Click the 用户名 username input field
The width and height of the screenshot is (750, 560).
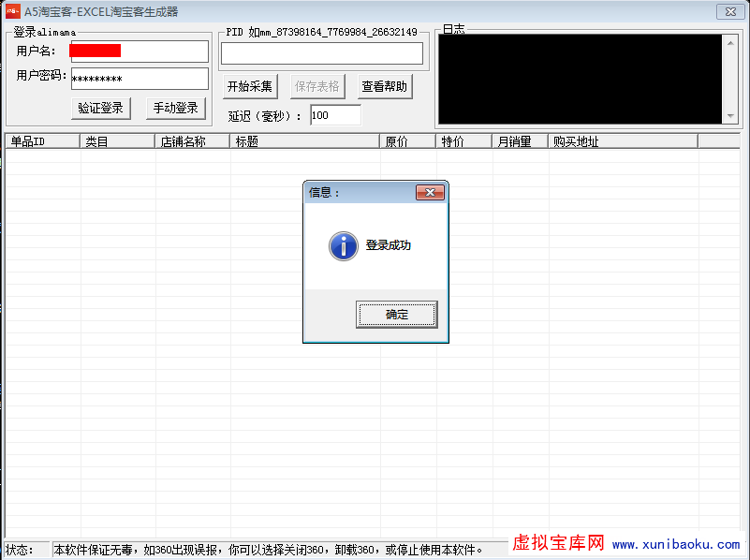coord(140,51)
